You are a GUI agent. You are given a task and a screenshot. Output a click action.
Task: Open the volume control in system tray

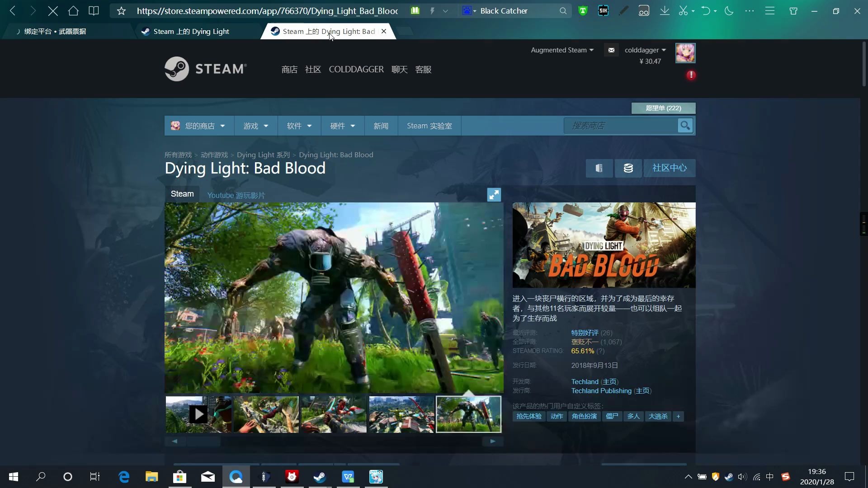coord(742,477)
